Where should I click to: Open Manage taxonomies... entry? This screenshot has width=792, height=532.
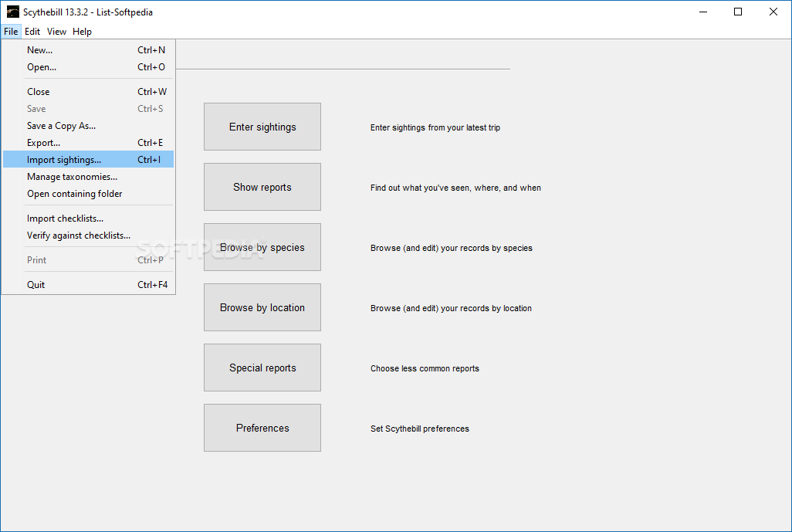pos(89,177)
